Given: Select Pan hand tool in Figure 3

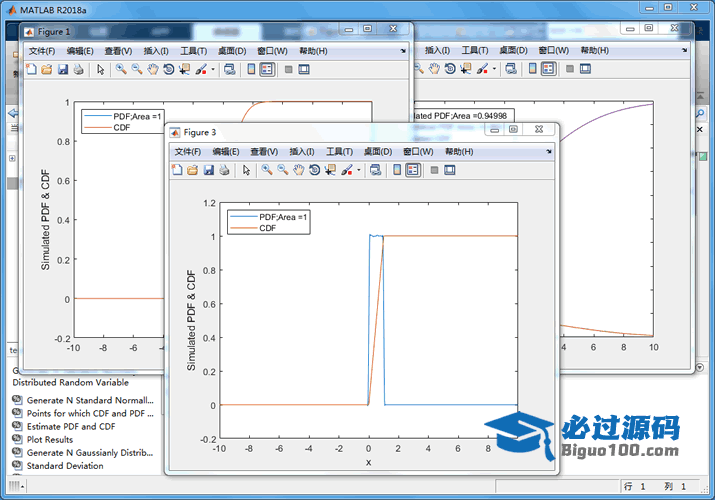Looking at the screenshot, I should click(299, 170).
